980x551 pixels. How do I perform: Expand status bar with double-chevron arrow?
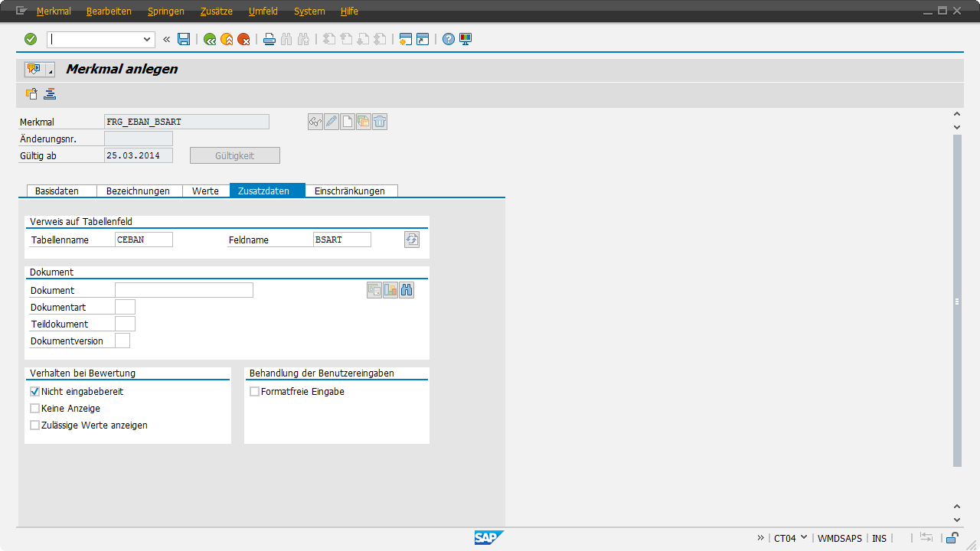pos(760,537)
